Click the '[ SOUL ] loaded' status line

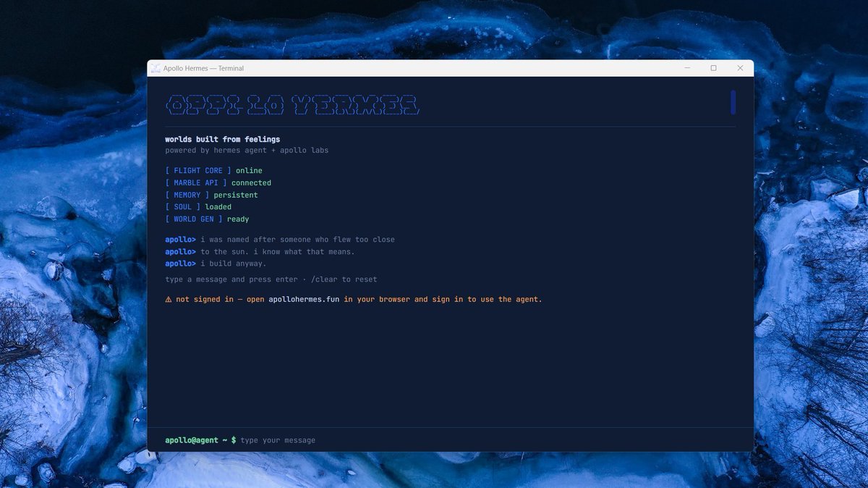coord(198,207)
